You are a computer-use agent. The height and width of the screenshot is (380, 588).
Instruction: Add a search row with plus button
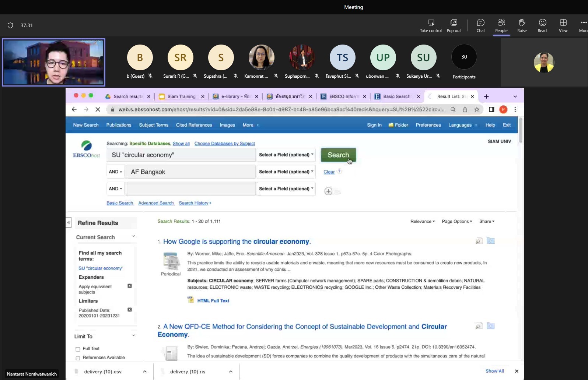click(x=328, y=191)
